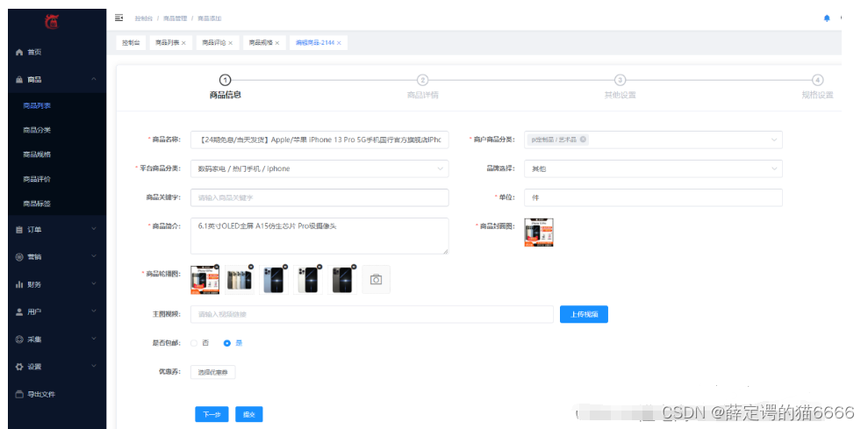Remove the merchant category tag with its x icon

(x=583, y=139)
